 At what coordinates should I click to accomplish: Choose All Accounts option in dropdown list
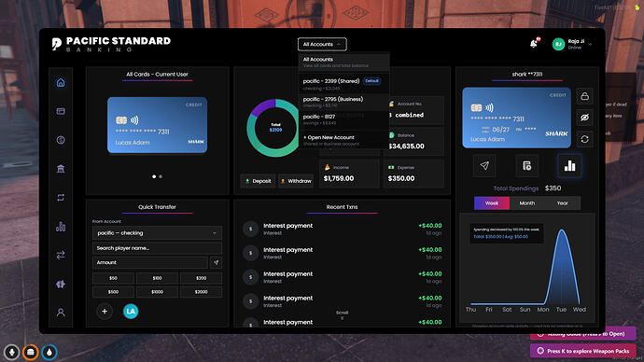click(x=343, y=62)
